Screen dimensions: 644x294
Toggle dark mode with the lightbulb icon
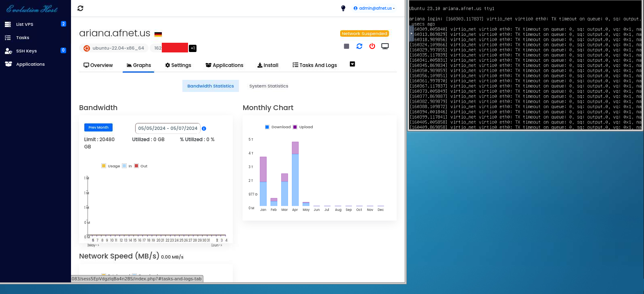[x=343, y=8]
